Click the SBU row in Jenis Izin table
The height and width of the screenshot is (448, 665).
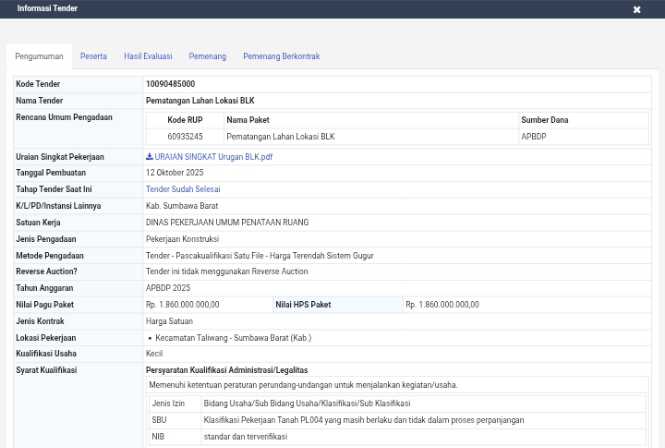tap(397, 420)
